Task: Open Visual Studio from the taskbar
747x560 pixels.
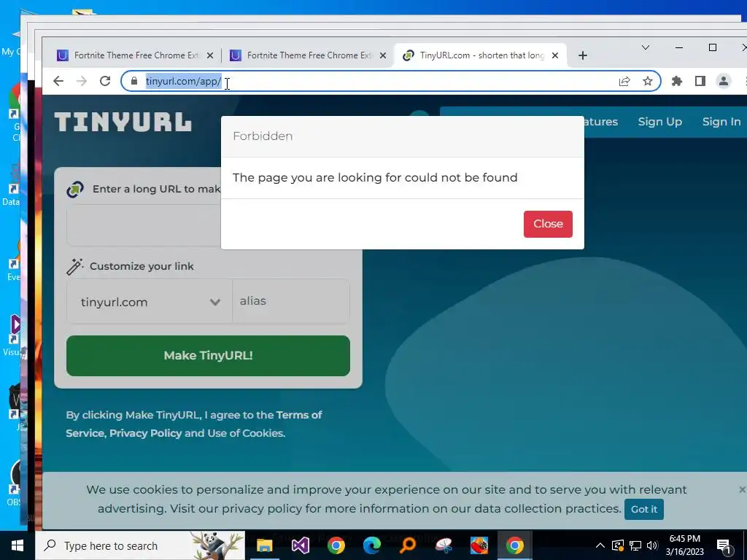Action: tap(301, 545)
